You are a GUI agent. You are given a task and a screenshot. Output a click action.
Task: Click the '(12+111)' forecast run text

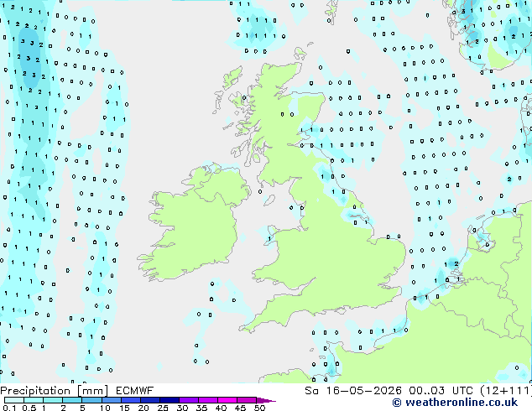tap(505, 391)
